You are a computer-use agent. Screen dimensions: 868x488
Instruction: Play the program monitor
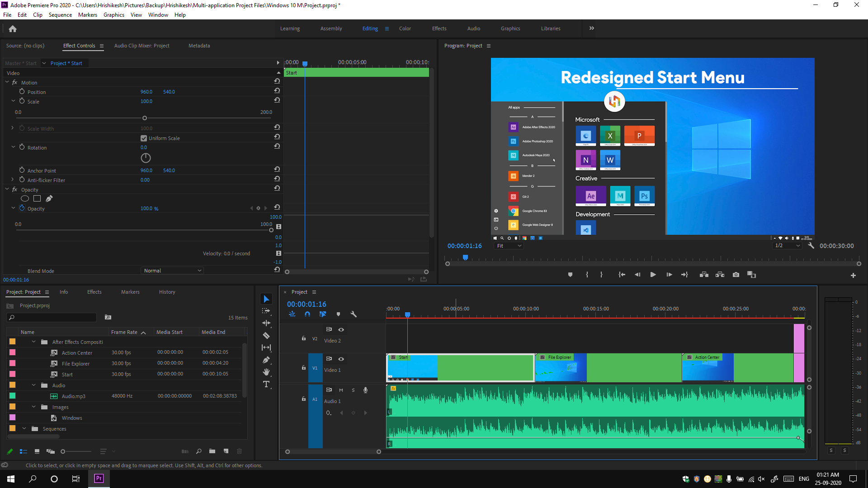(x=653, y=275)
